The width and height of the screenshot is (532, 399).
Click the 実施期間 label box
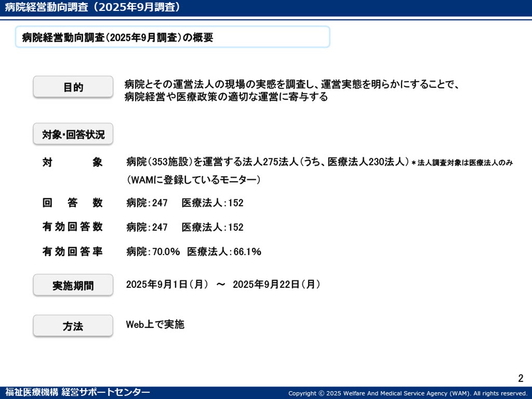pyautogui.click(x=73, y=286)
